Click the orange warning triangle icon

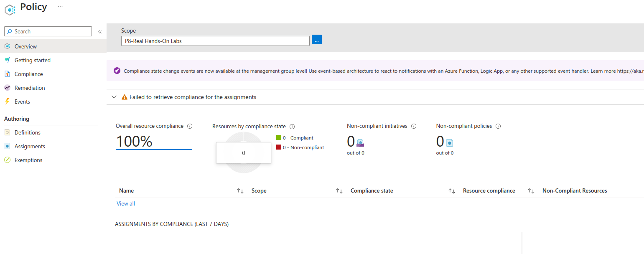(124, 97)
